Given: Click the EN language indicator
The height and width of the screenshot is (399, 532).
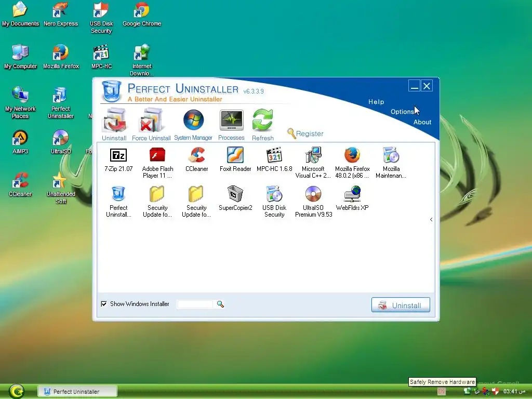Looking at the screenshot, I should [442, 391].
